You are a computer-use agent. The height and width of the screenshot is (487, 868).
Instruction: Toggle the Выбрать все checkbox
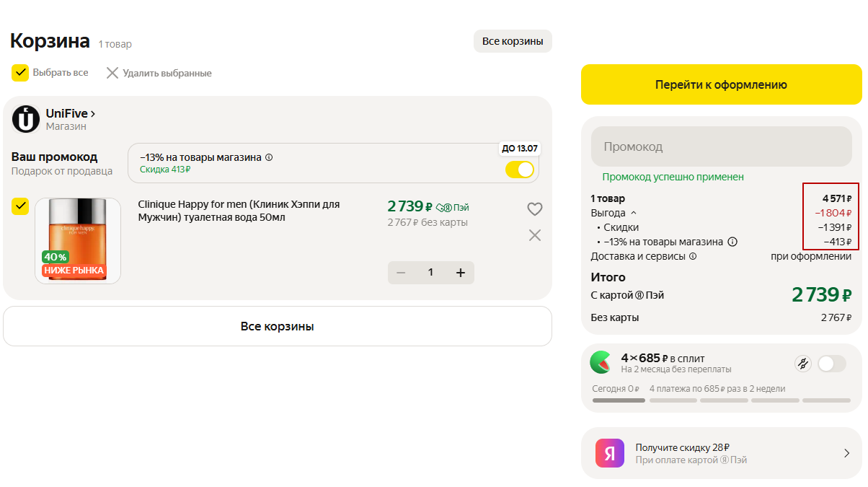tap(20, 73)
